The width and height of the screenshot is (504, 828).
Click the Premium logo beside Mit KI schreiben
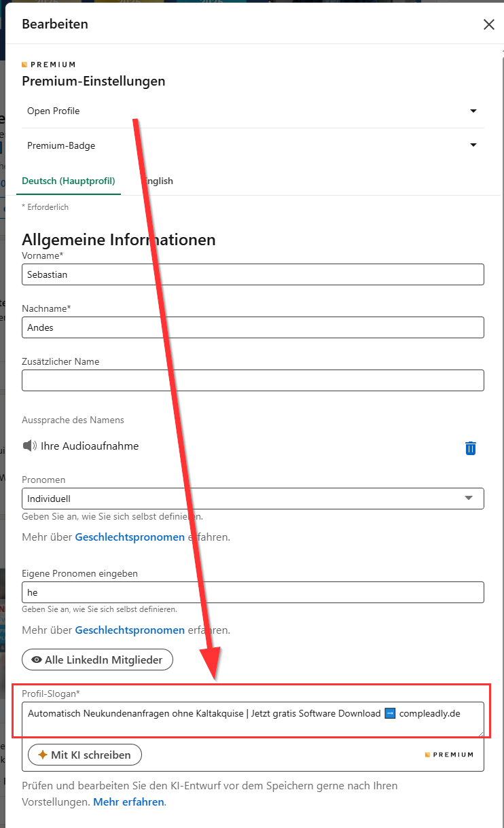click(449, 755)
